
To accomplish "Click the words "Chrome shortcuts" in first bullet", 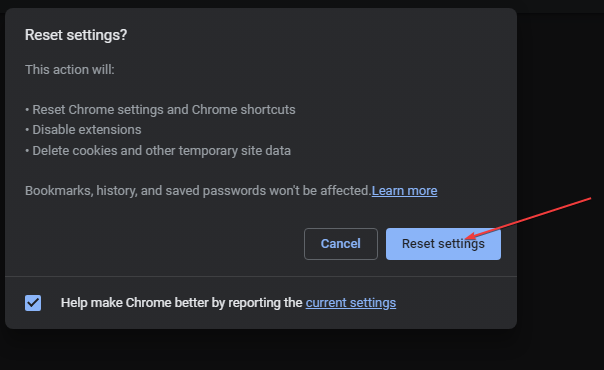I will [243, 110].
